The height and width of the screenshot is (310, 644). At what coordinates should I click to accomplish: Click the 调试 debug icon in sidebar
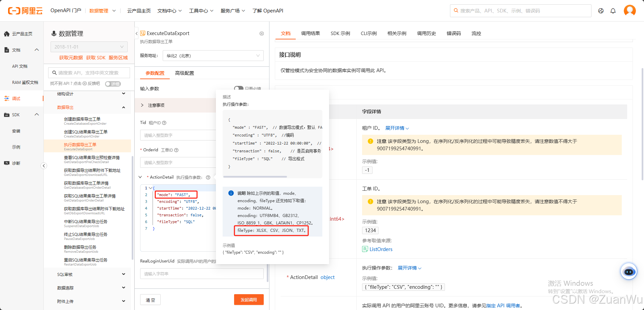pos(7,98)
